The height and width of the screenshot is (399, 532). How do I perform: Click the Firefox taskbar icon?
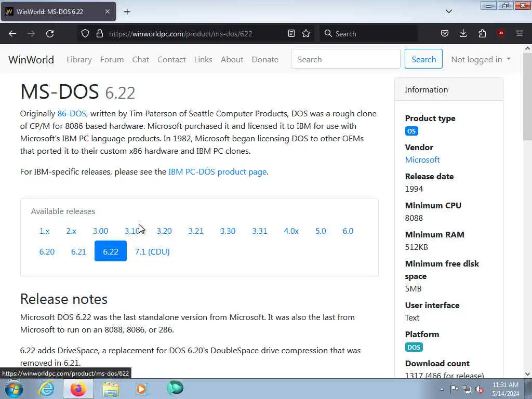pos(78,389)
